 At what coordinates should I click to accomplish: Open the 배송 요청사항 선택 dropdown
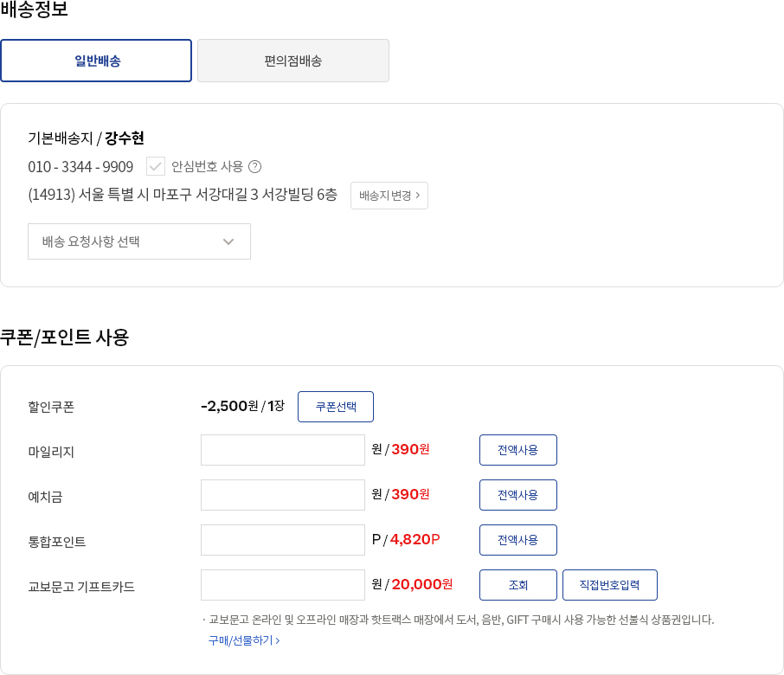[x=138, y=241]
